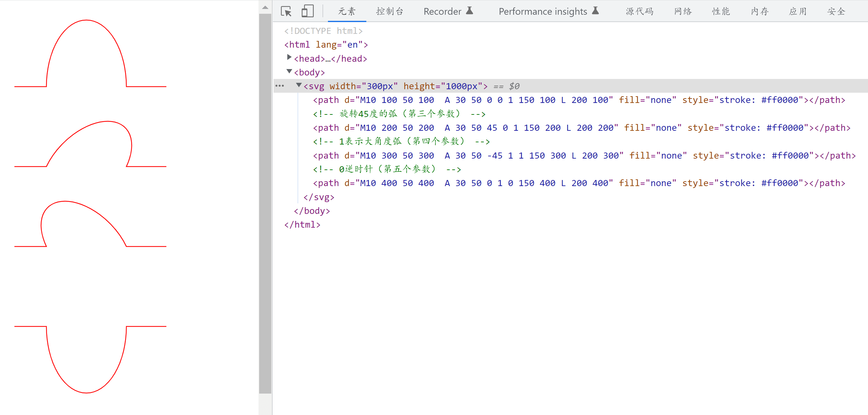Switch to the 控制台 tab
Viewport: 868px width, 415px height.
[389, 12]
